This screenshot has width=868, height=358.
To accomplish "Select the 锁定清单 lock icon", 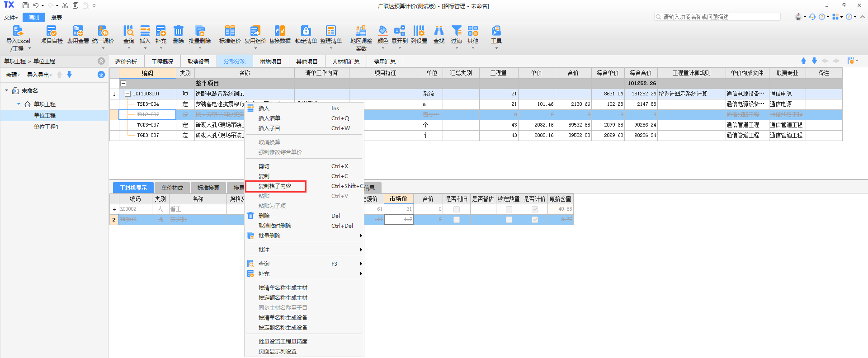I will click(x=306, y=31).
